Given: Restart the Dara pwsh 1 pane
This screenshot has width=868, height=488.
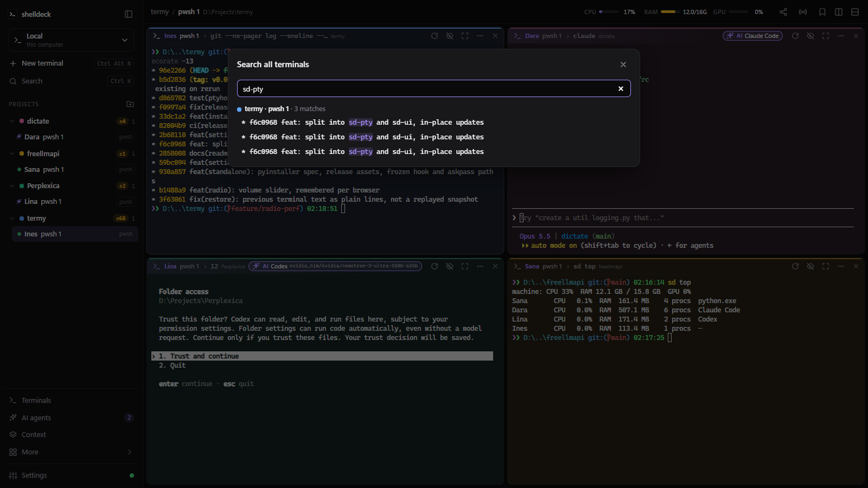Looking at the screenshot, I should [x=795, y=36].
